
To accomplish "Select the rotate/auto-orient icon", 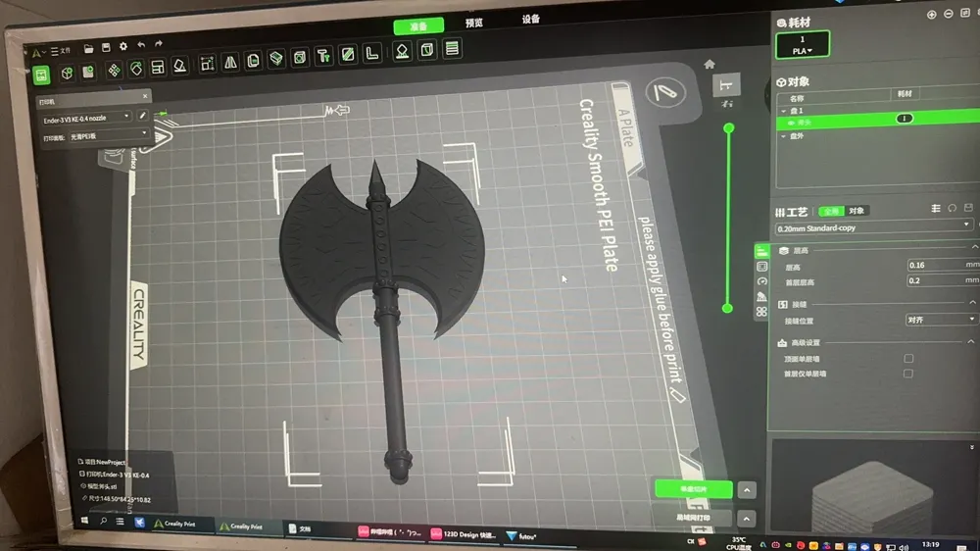I will [x=136, y=69].
